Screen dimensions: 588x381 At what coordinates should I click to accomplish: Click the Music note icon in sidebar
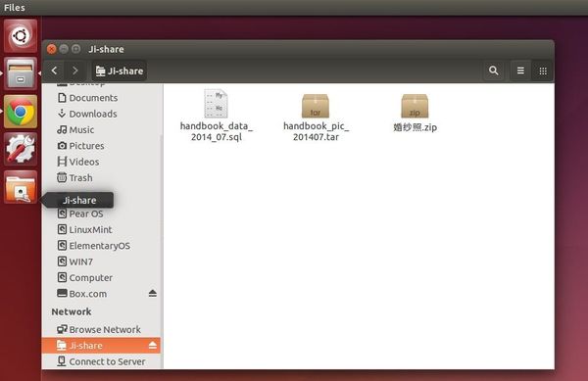coord(62,129)
